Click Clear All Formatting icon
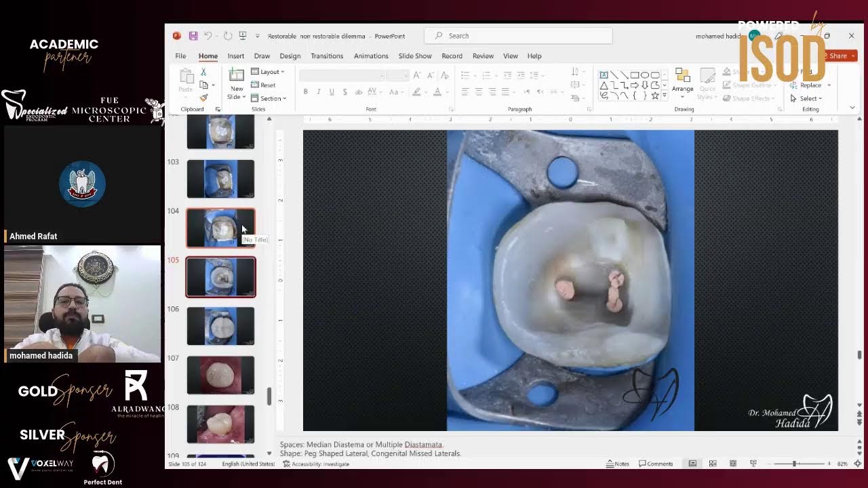Image resolution: width=868 pixels, height=488 pixels. coord(445,75)
